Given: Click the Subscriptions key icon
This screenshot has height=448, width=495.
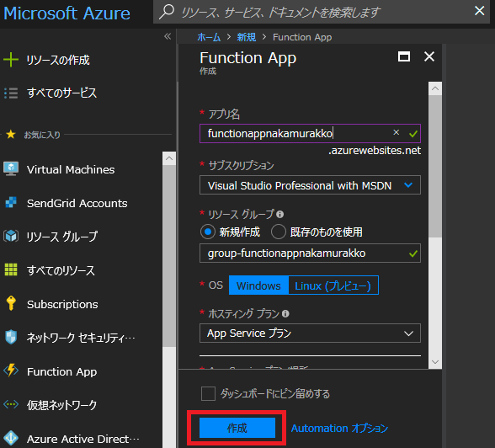Looking at the screenshot, I should click(11, 303).
